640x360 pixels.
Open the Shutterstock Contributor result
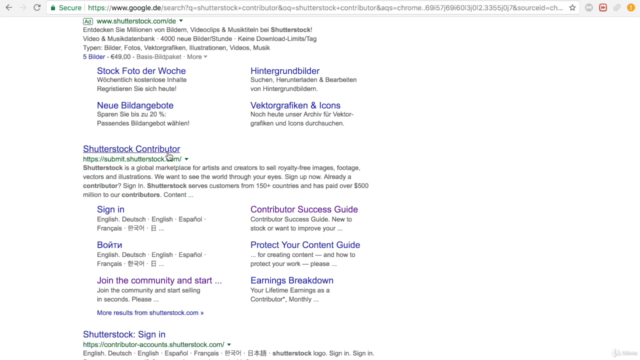point(131,149)
